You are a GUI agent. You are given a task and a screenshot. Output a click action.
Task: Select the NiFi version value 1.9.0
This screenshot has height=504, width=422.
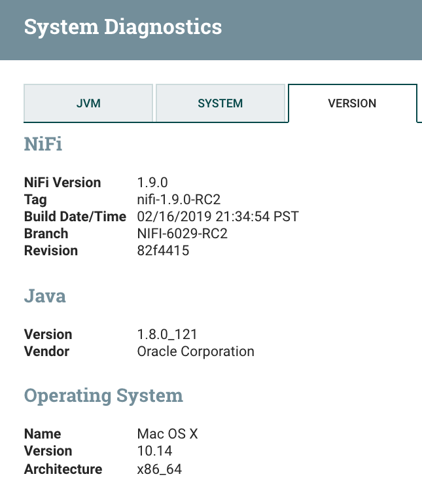tap(152, 183)
